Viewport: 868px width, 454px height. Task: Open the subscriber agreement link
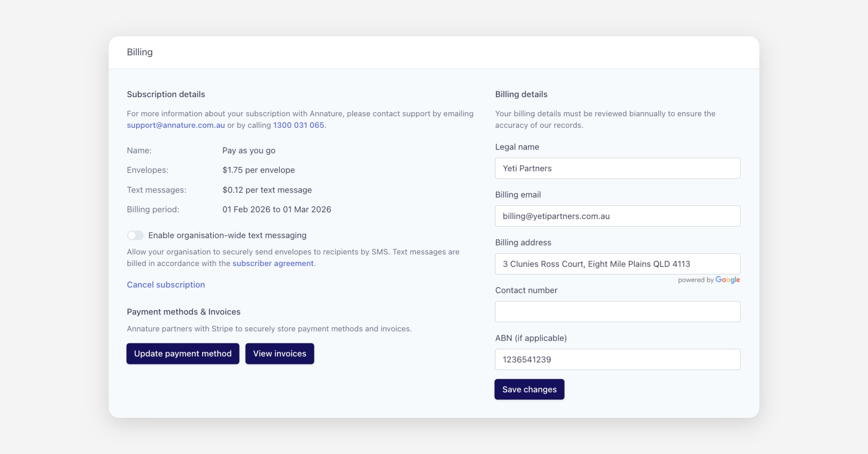click(x=273, y=264)
